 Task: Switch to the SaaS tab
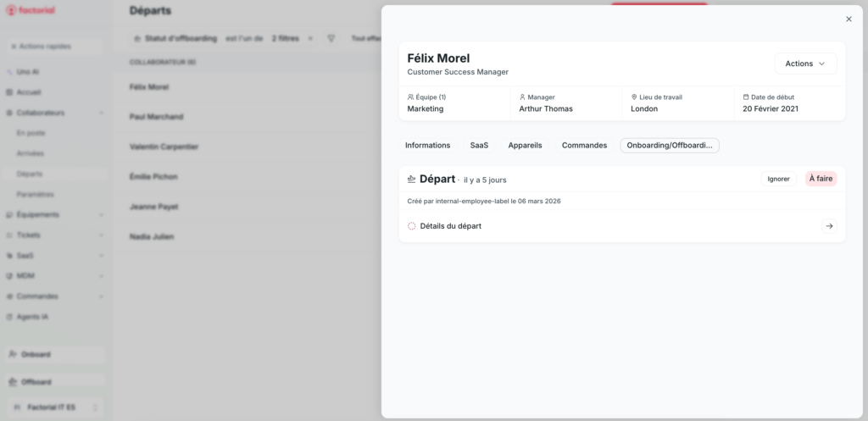(x=479, y=146)
